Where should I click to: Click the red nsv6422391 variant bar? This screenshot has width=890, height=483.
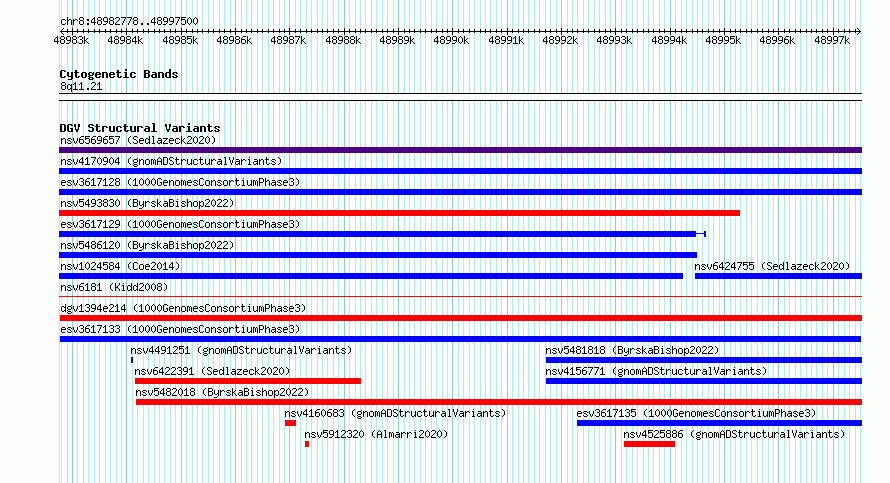[247, 381]
